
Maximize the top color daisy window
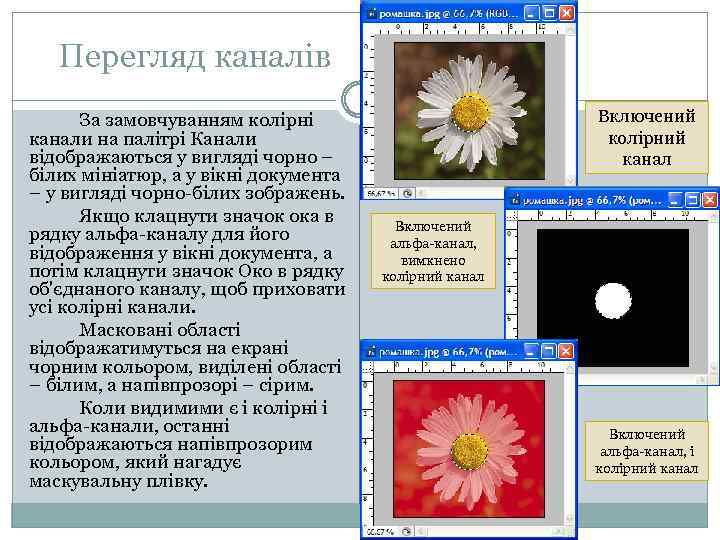tap(549, 13)
